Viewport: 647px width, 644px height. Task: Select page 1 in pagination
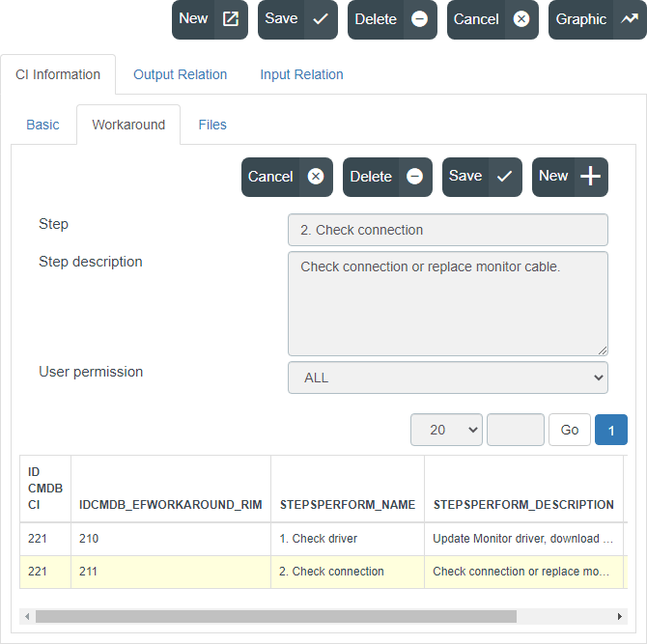[611, 430]
